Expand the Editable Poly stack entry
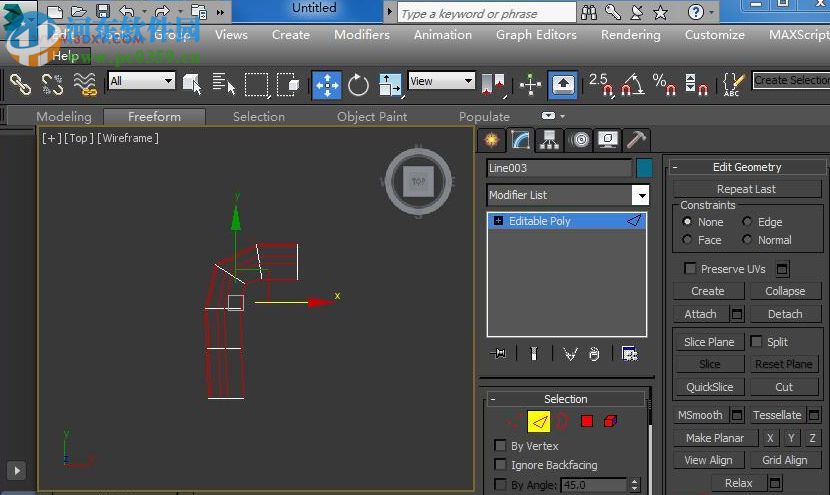The image size is (830, 495). [498, 220]
